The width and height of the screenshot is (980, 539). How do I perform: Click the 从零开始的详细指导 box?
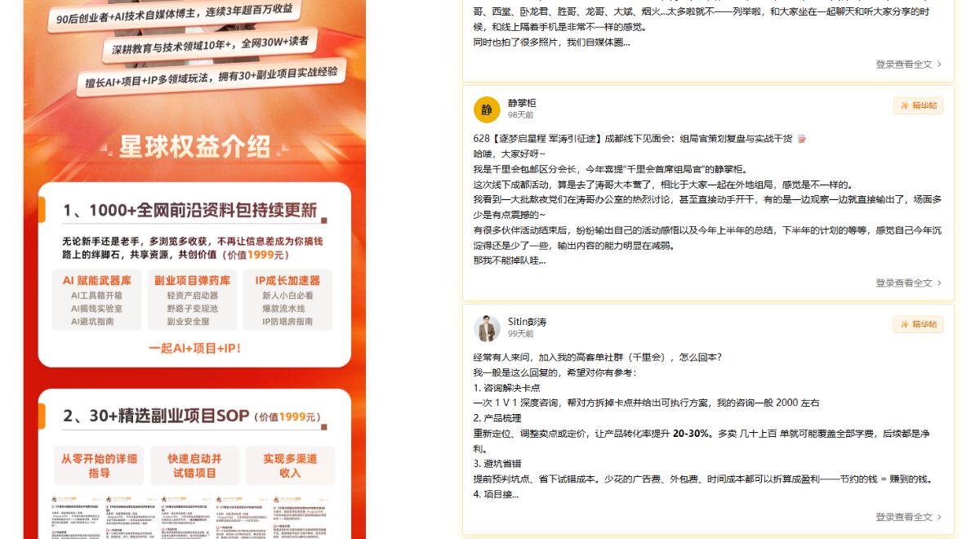coord(99,465)
